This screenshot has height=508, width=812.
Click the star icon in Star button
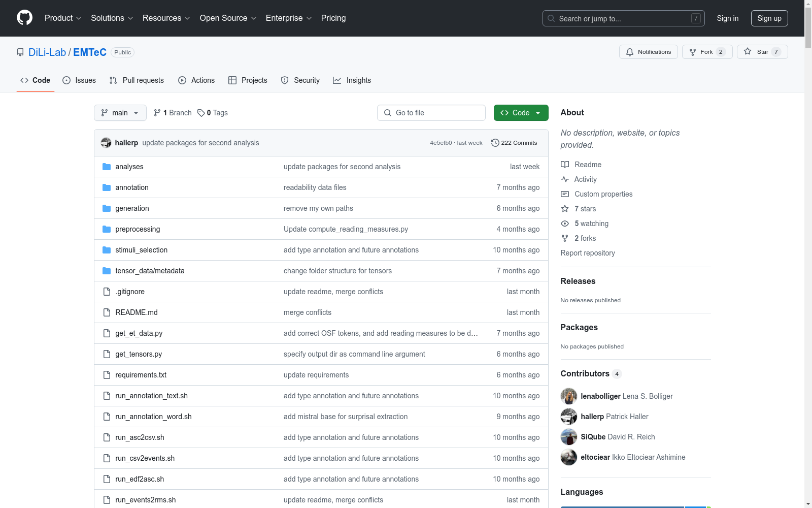748,51
